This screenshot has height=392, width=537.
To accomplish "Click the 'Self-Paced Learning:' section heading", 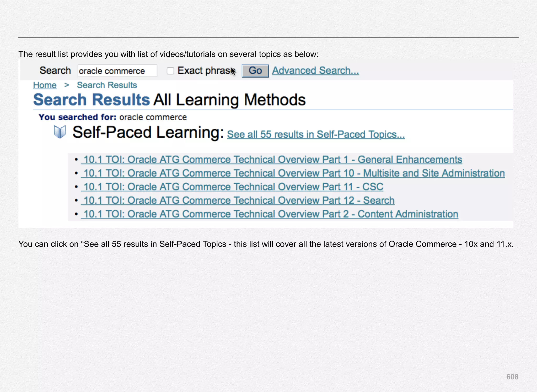I will tap(148, 132).
